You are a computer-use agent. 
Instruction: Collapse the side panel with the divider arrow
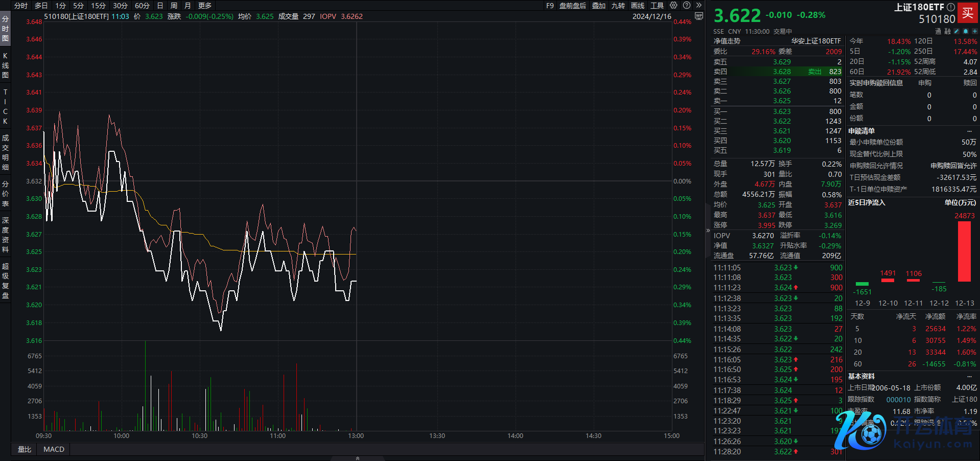708,230
